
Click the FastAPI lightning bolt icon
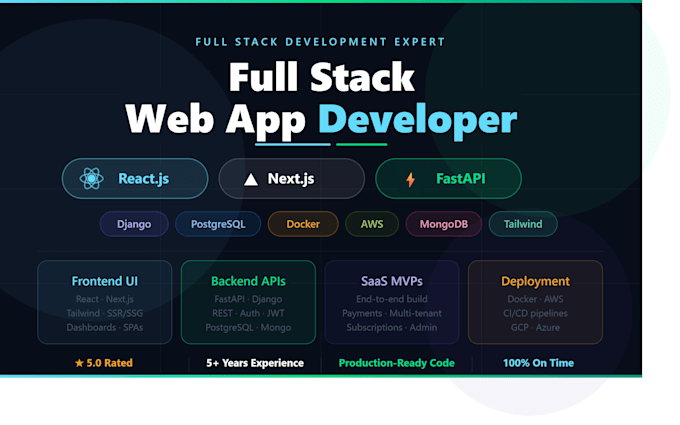(410, 179)
